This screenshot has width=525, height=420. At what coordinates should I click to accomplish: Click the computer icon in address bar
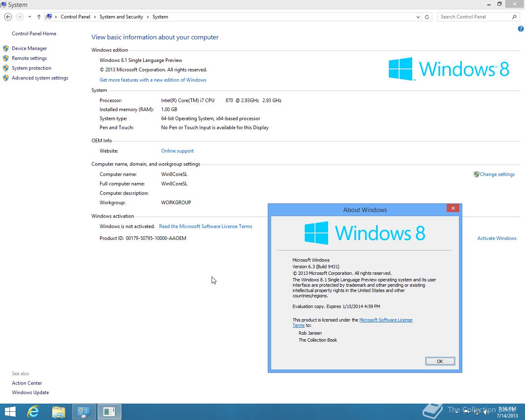[49, 17]
